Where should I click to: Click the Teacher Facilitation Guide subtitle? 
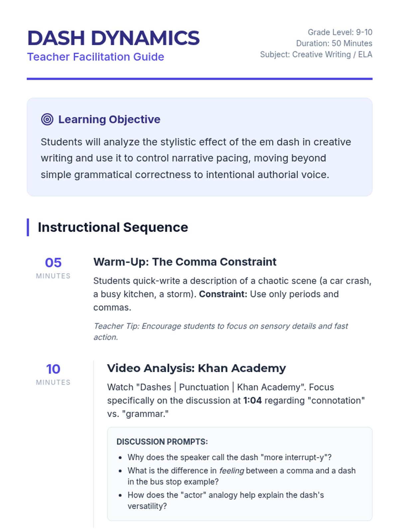click(x=95, y=57)
